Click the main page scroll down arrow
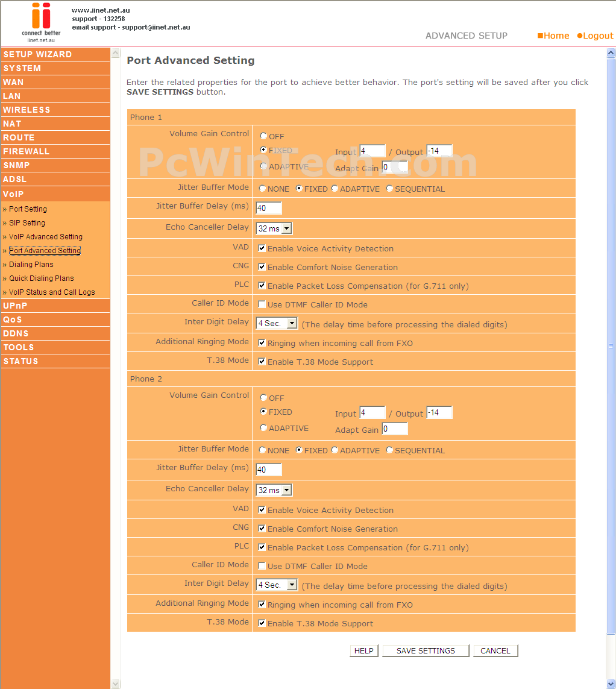 pyautogui.click(x=611, y=684)
